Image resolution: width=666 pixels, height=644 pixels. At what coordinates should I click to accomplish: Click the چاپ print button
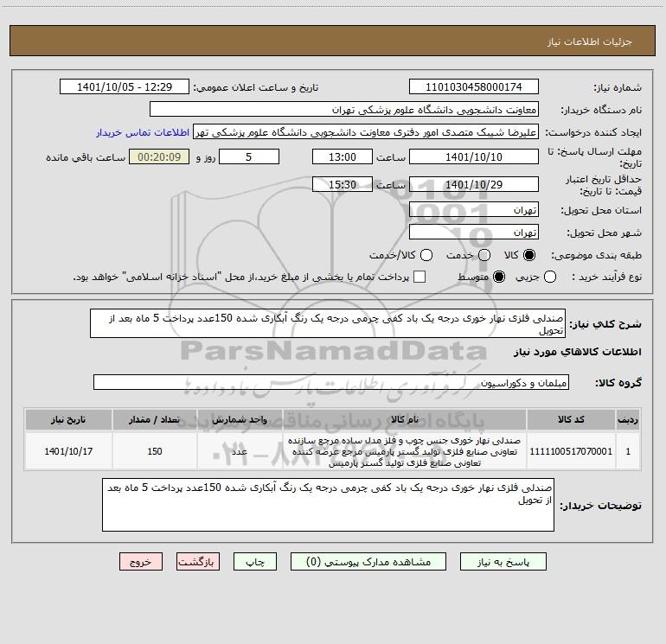coord(255,562)
